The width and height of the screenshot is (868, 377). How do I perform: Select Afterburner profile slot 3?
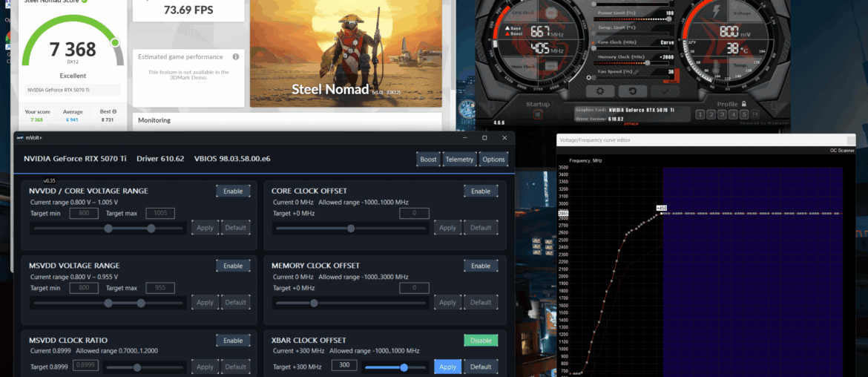(x=722, y=114)
